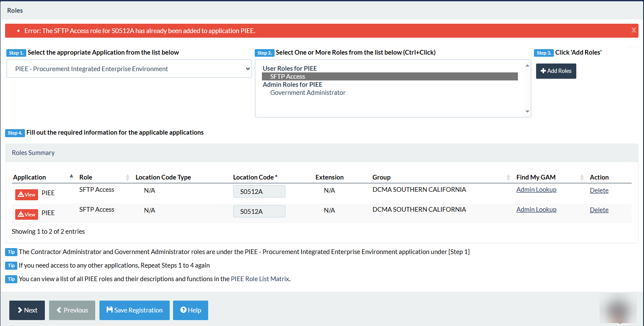Click View warning button in second row
644x326 pixels.
tap(27, 215)
